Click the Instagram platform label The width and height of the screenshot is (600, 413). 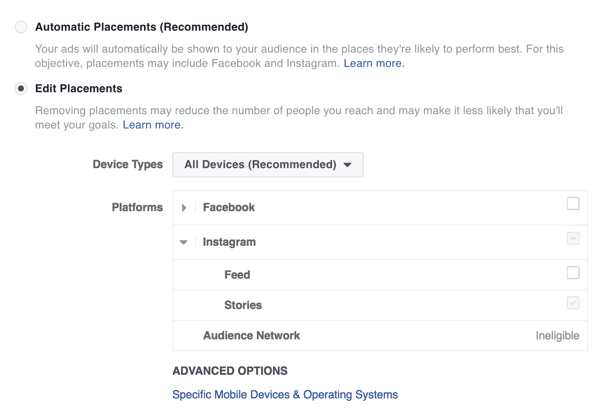[229, 242]
